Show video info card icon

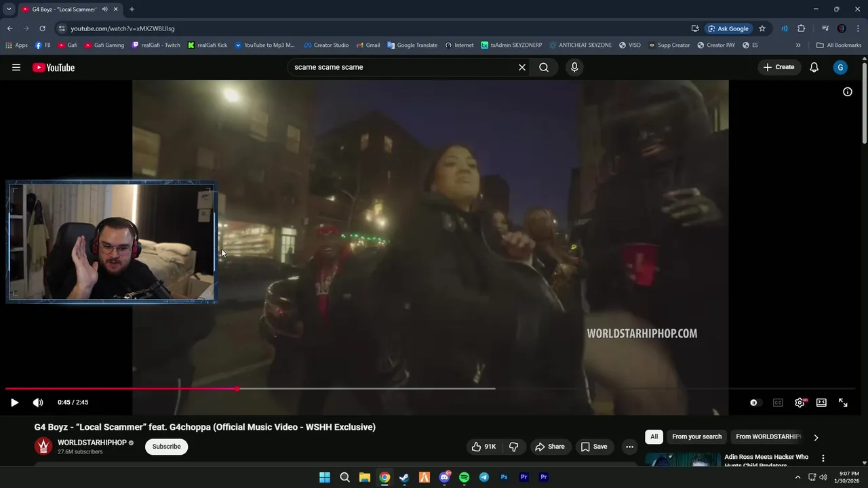click(x=848, y=91)
